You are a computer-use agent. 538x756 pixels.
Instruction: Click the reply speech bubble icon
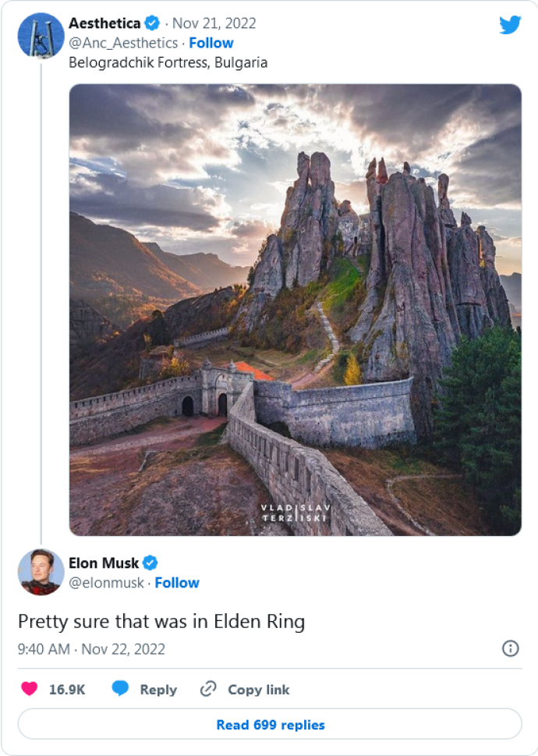click(120, 689)
